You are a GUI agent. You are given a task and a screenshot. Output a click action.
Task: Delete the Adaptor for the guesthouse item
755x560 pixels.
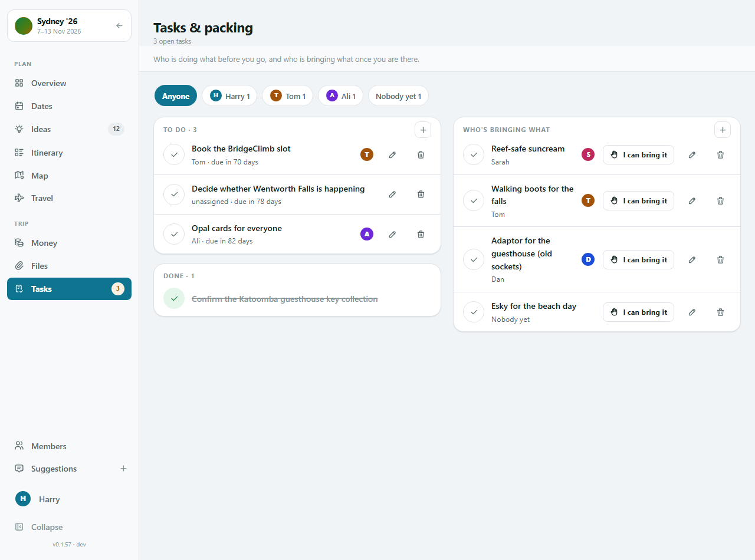pos(720,260)
